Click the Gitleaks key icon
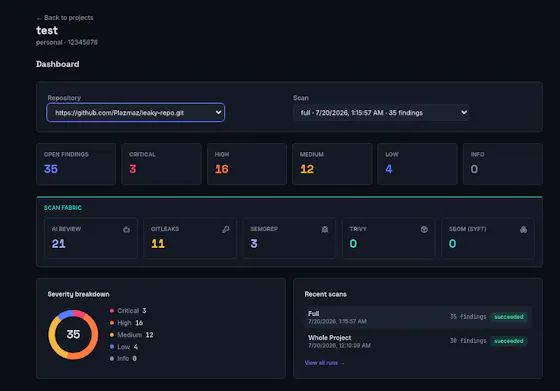The height and width of the screenshot is (391, 560). point(226,229)
